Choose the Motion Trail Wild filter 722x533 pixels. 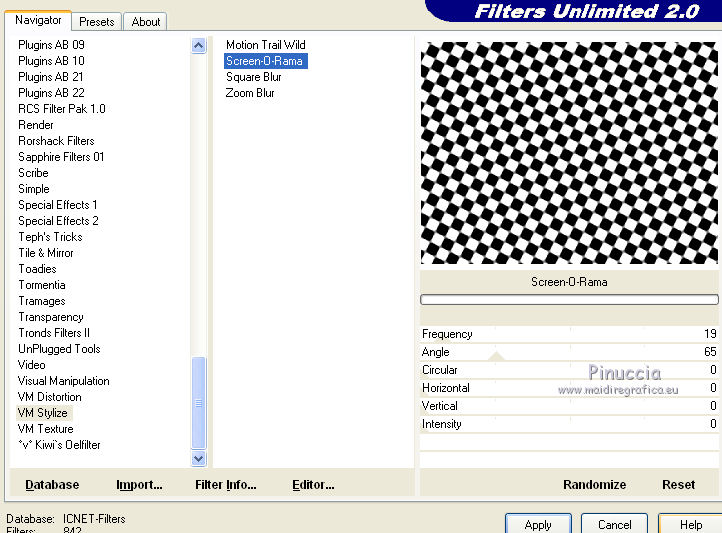(x=266, y=45)
